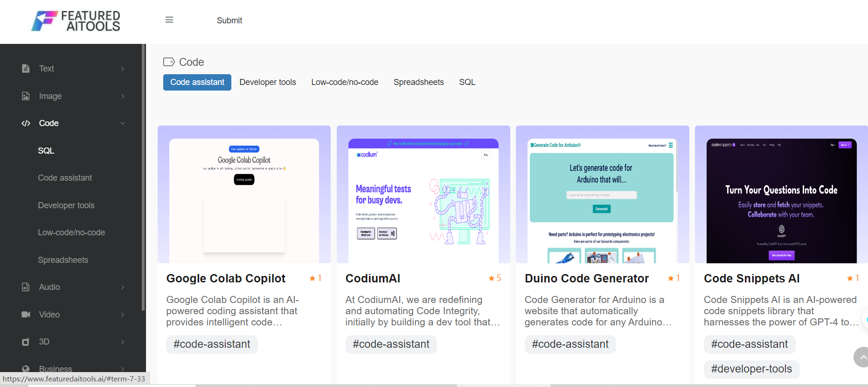The width and height of the screenshot is (868, 387).
Task: Click the Code page heading text
Action: 191,62
